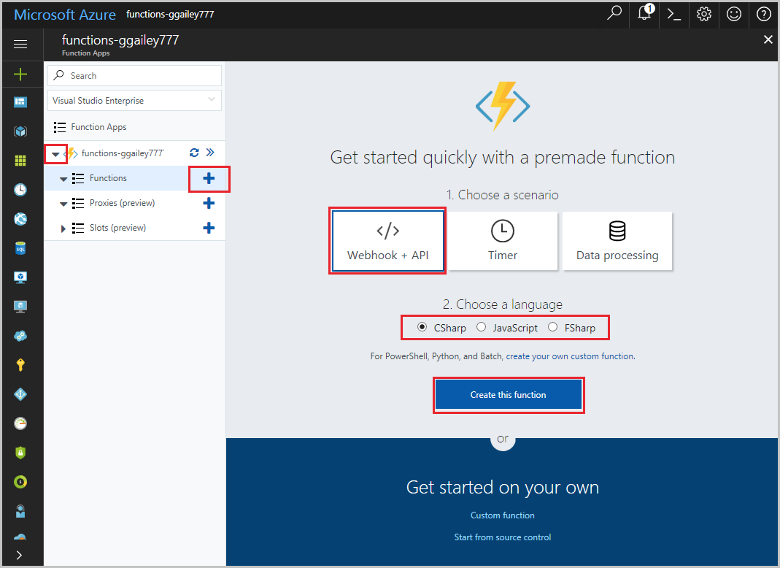
Task: Open Azure Active Directory diamond icon
Action: tap(20, 394)
